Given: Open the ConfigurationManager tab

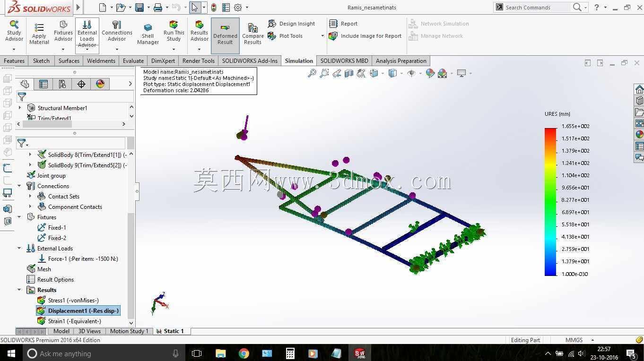Looking at the screenshot, I should [x=62, y=84].
